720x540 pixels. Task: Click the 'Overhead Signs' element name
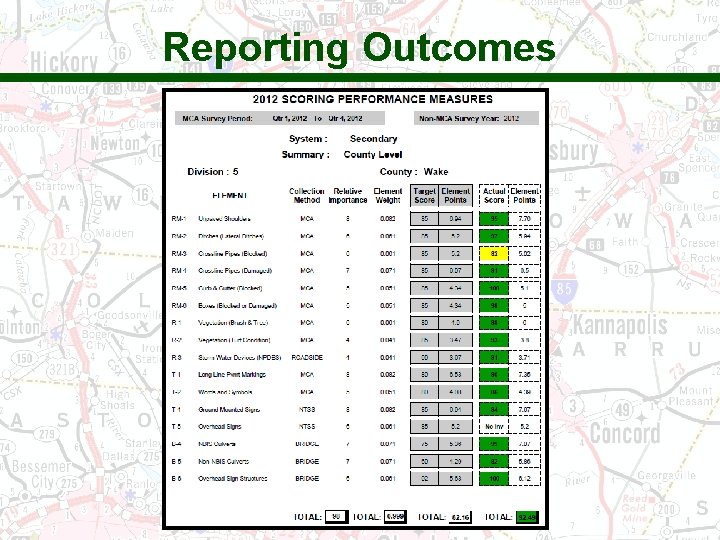tap(219, 427)
